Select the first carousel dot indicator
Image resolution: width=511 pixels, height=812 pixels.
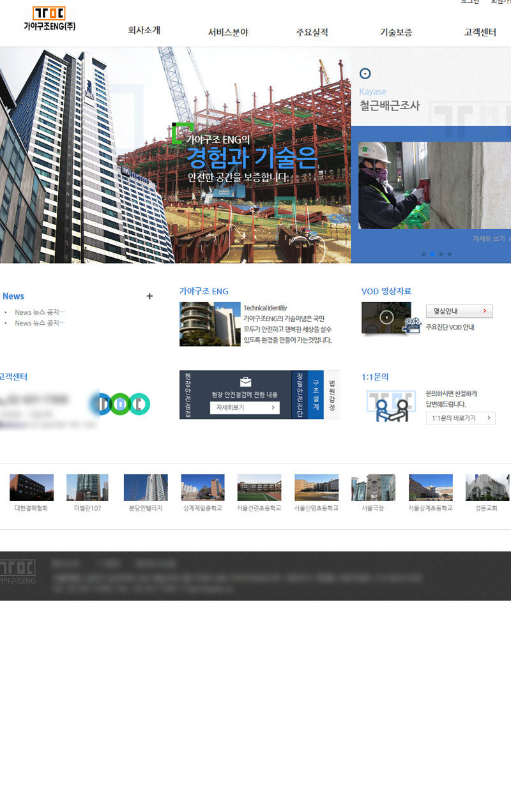(x=423, y=254)
